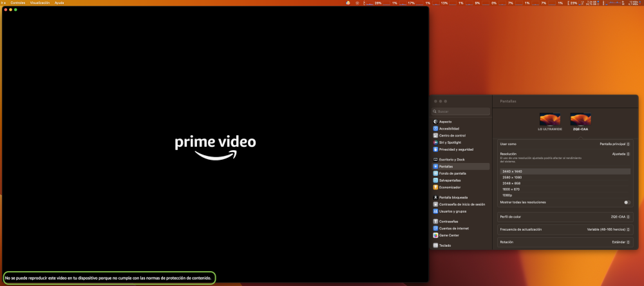Choose the 2048 × 858 resolution
Screen dimensions: 644x286
click(x=565, y=184)
